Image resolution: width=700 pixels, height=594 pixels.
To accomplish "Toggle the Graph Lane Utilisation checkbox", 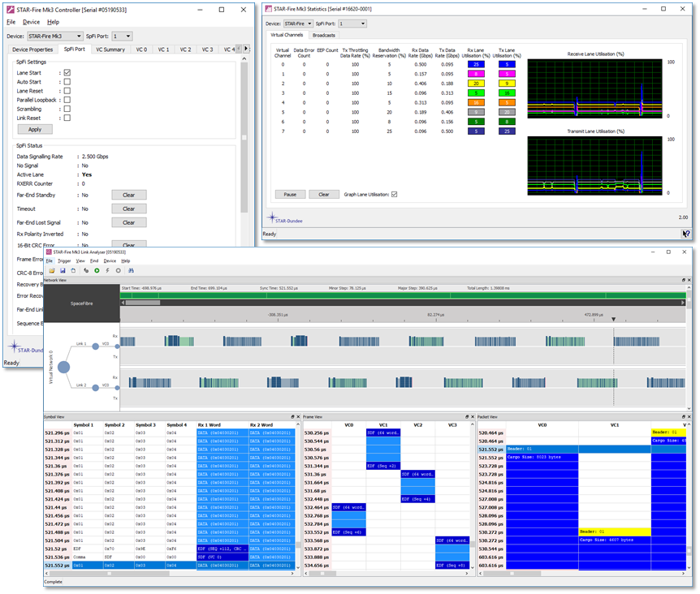I will coord(394,195).
